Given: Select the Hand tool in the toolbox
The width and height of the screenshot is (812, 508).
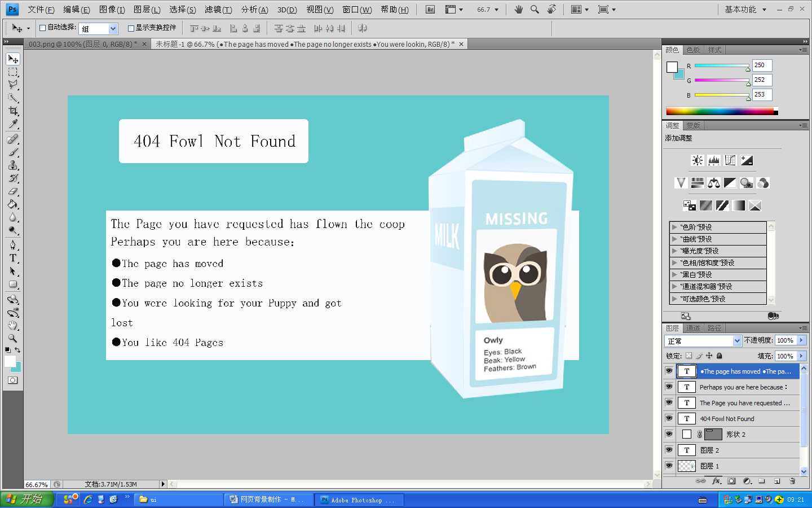Looking at the screenshot, I should point(13,326).
